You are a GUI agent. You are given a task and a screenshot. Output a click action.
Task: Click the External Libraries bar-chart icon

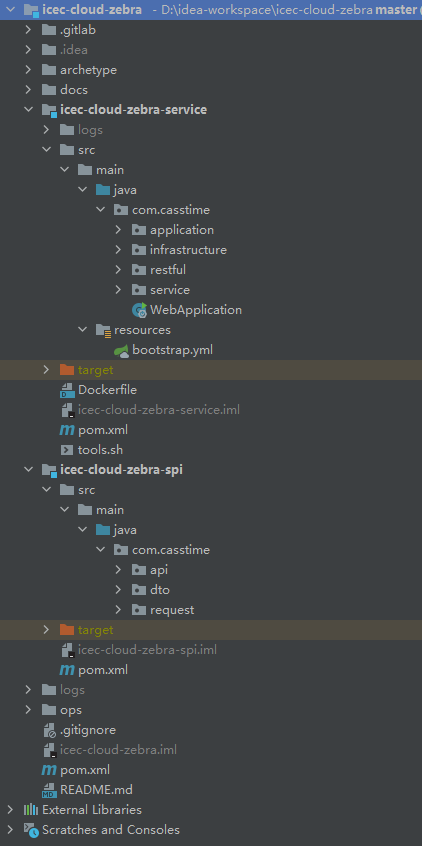tap(31, 810)
